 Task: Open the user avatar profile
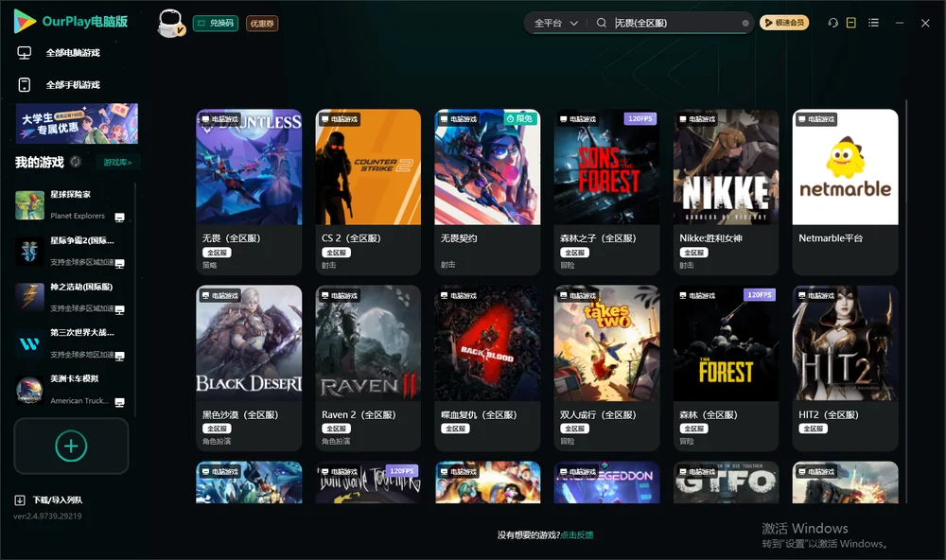coord(170,23)
